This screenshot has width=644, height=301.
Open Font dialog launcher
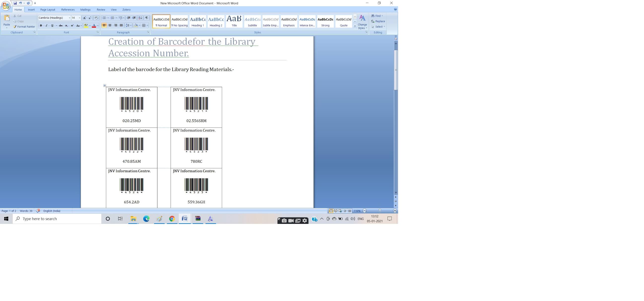point(98,32)
